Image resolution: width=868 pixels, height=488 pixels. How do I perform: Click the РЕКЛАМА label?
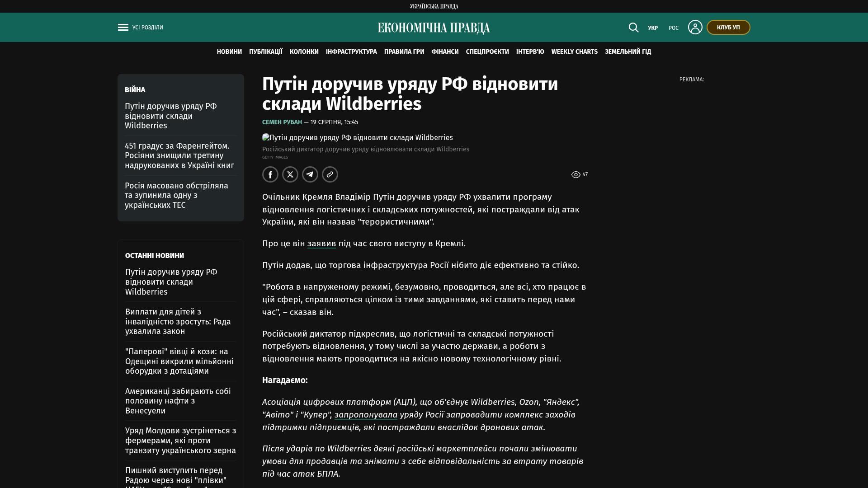coord(692,80)
